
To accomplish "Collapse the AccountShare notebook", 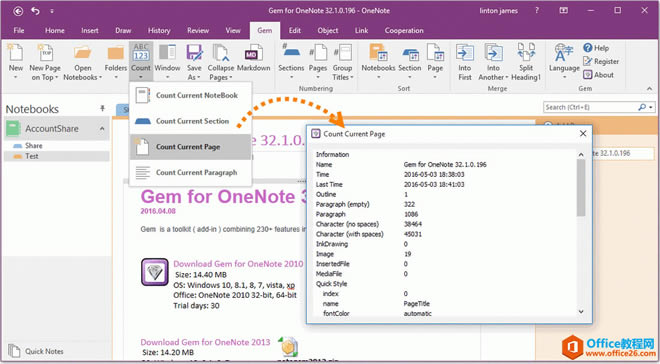I will [102, 129].
